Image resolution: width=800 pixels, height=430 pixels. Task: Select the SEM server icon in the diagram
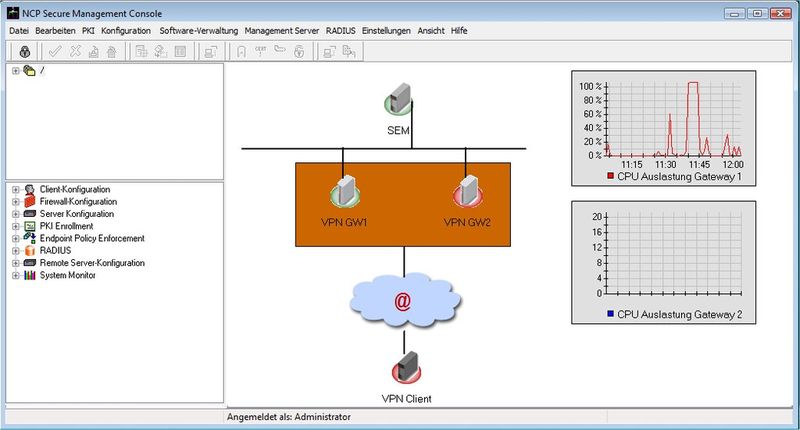(399, 99)
